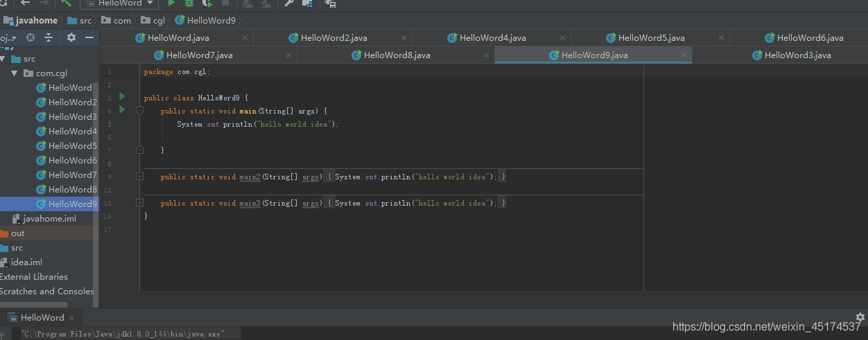The image size is (868, 340).
Task: Select javahome.iml file in tree
Action: pyautogui.click(x=44, y=219)
